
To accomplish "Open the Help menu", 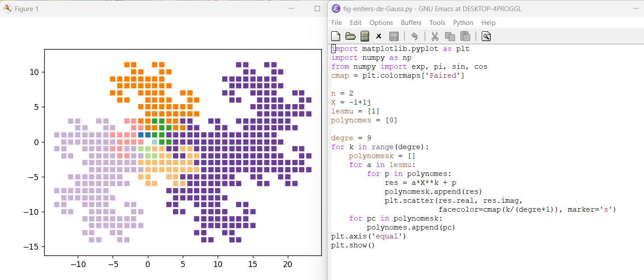I will [488, 23].
